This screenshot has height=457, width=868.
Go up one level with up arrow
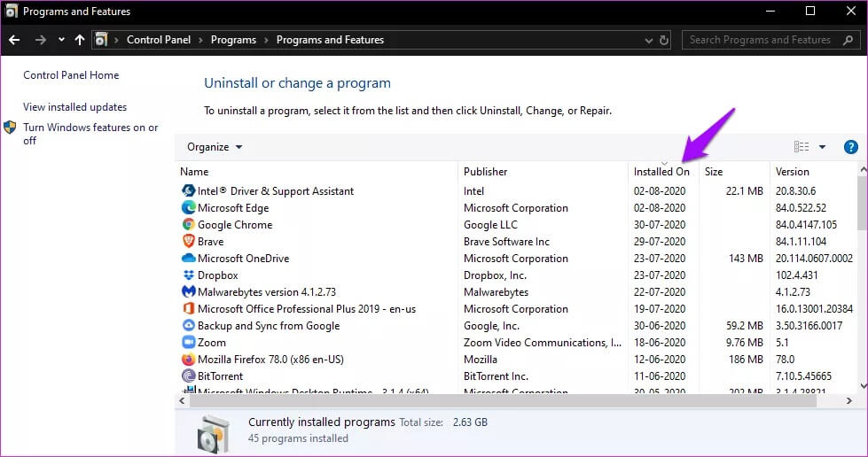pos(80,40)
